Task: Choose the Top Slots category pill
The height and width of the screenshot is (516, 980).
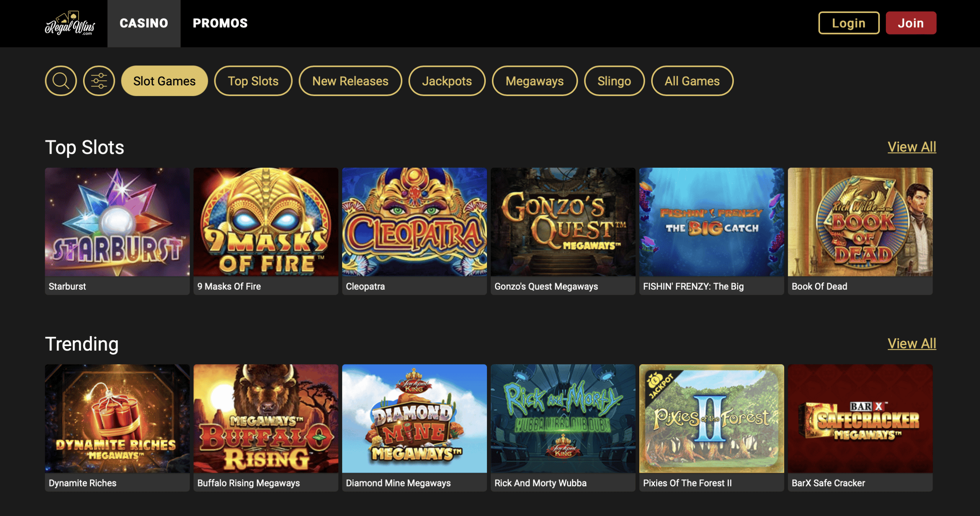Action: [x=253, y=81]
